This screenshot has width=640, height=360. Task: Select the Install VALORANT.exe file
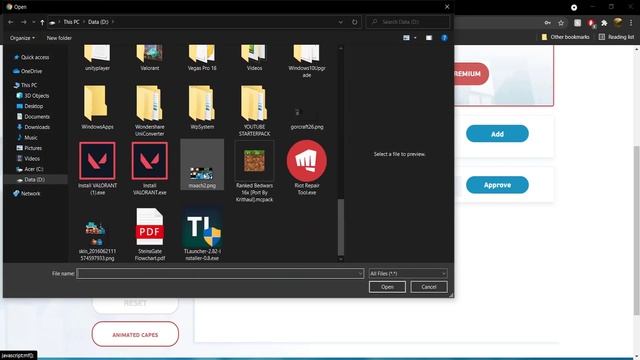pos(149,168)
